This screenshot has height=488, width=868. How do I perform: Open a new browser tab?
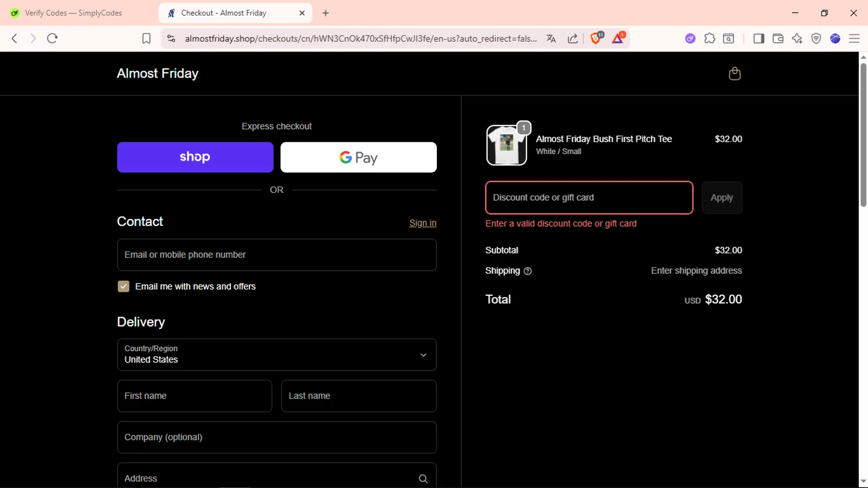[x=326, y=13]
